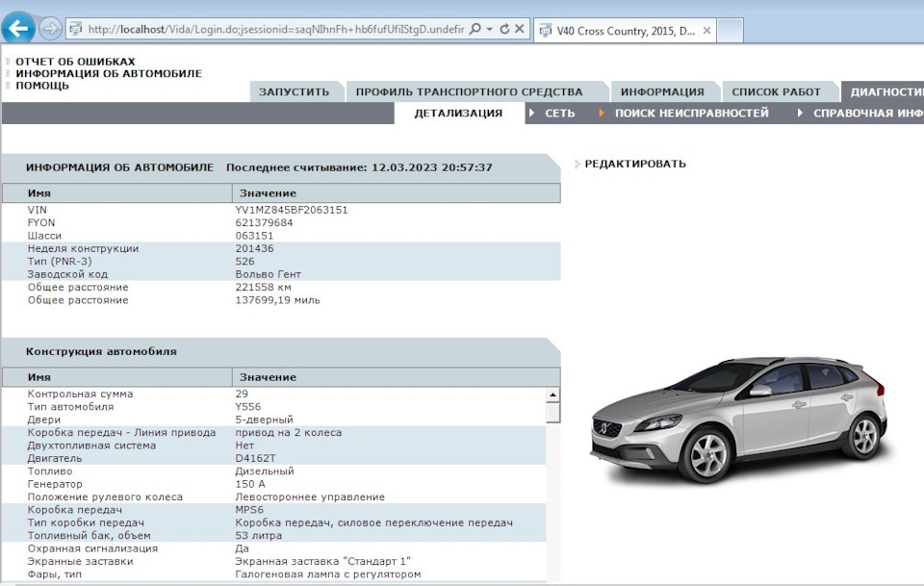Click the back navigation arrow
Screen dimensions: 924x586
click(17, 27)
